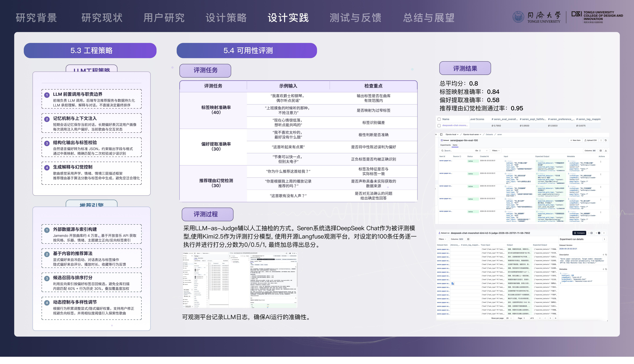
Task: Click row height icon beside Columns 12/12
Action: tap(468, 239)
